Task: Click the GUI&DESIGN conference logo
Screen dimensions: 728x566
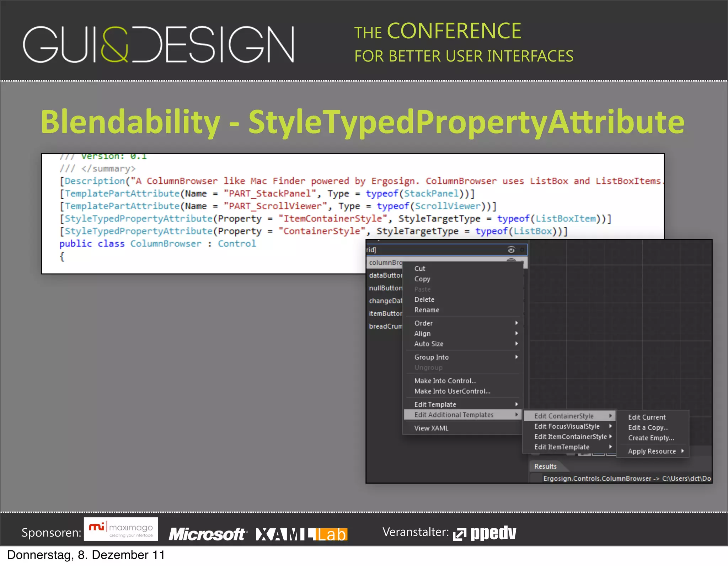Action: click(159, 44)
